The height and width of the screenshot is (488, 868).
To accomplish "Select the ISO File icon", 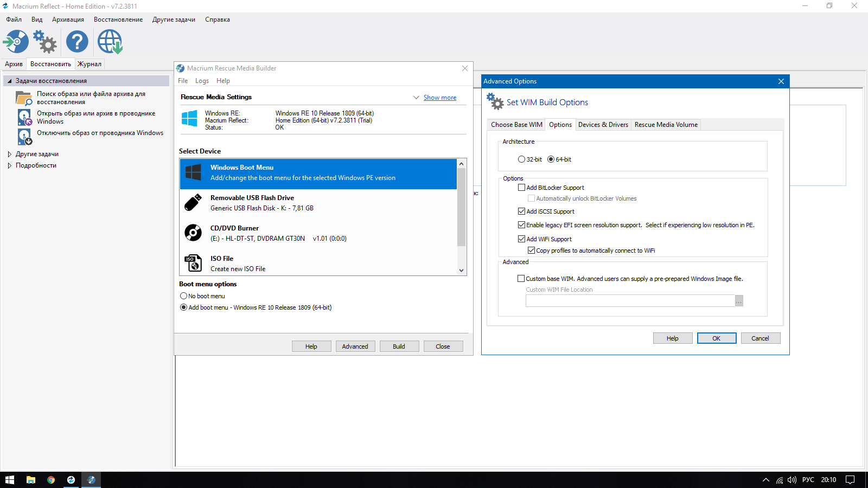I will point(193,264).
